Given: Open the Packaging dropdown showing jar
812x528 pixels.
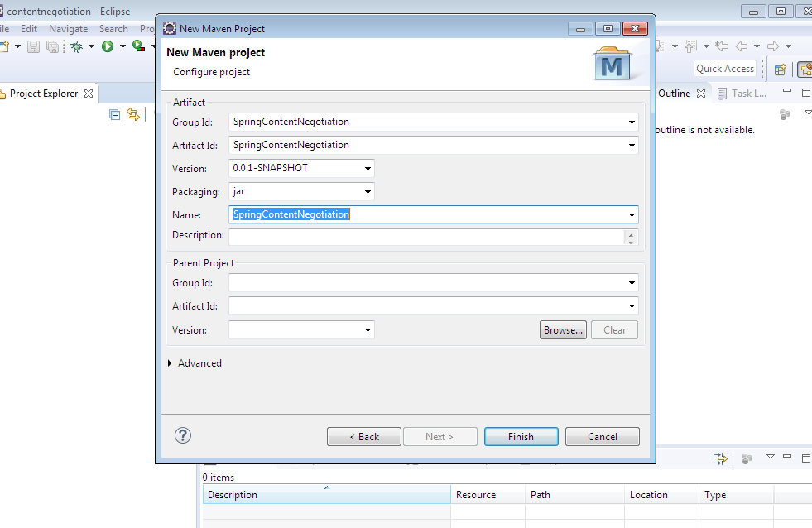Looking at the screenshot, I should point(368,192).
